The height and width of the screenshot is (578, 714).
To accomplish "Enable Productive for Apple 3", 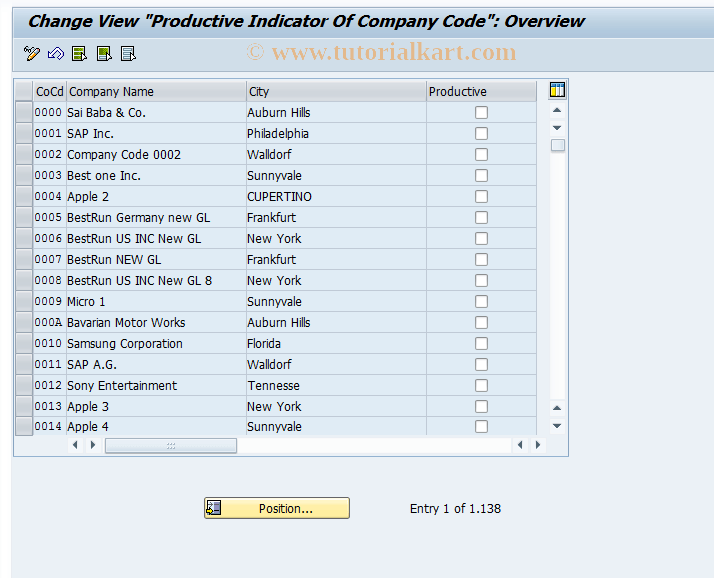I will tap(481, 406).
